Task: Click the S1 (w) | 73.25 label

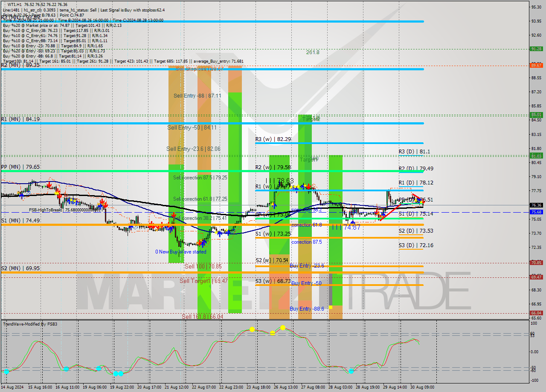Action: 273,234
